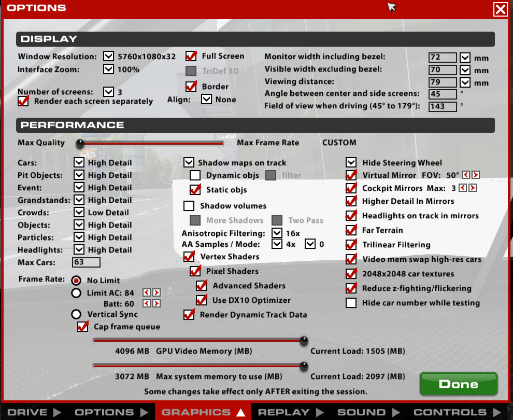Click the Max Cars input field

pyautogui.click(x=86, y=262)
